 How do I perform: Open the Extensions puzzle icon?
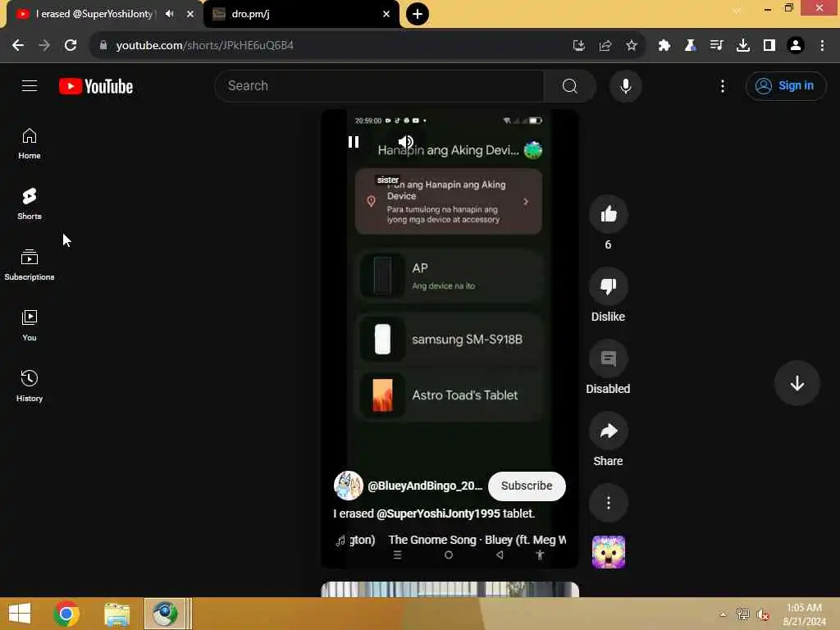[x=664, y=45]
